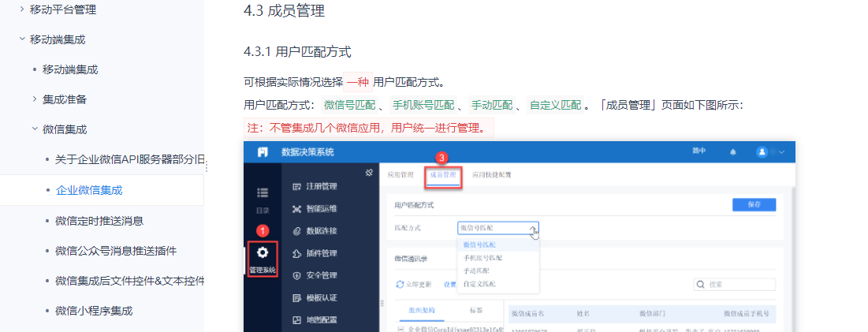Click the 模板认证 menu icon
868x332 pixels.
coord(296,297)
